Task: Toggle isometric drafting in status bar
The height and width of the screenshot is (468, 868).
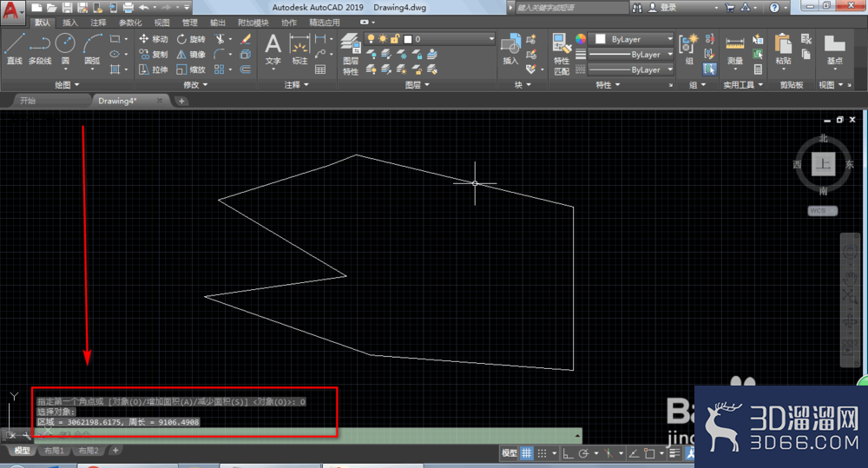Action: click(608, 453)
